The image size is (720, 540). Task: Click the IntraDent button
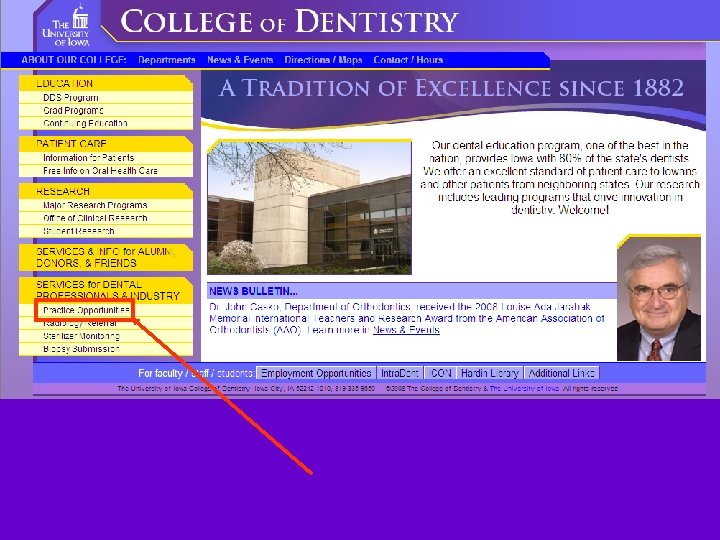click(x=399, y=373)
